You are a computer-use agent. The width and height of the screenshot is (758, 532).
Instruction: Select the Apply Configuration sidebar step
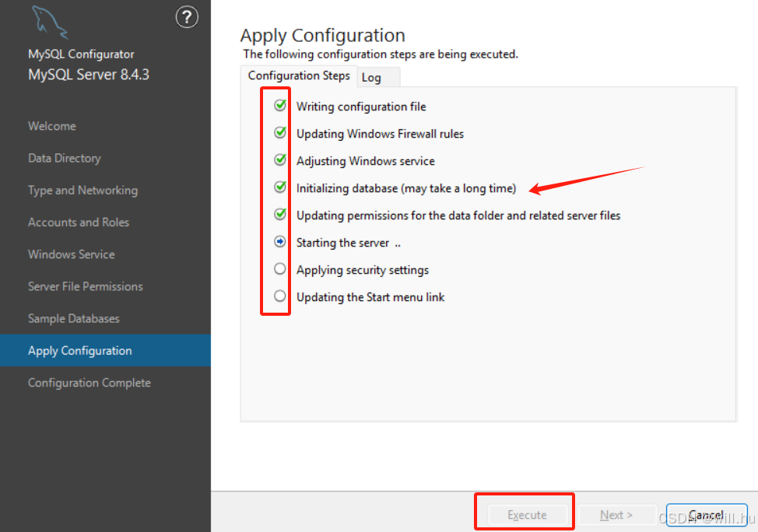pos(105,350)
